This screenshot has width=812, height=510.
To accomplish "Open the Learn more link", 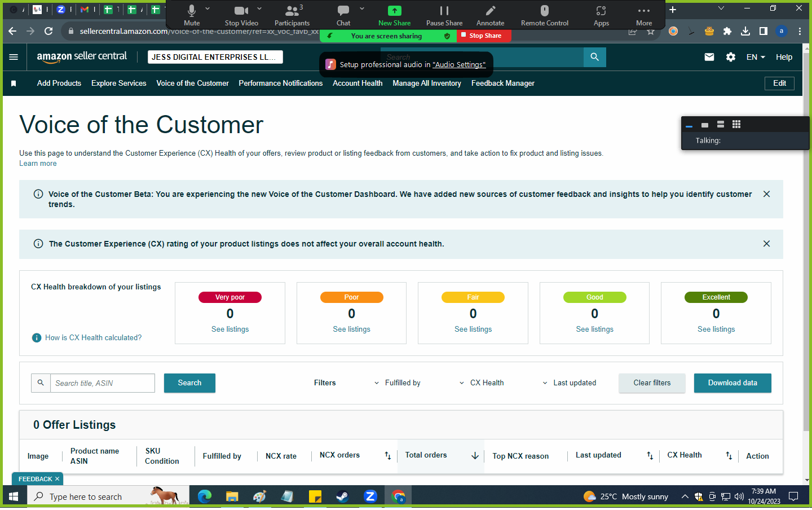I will [38, 164].
